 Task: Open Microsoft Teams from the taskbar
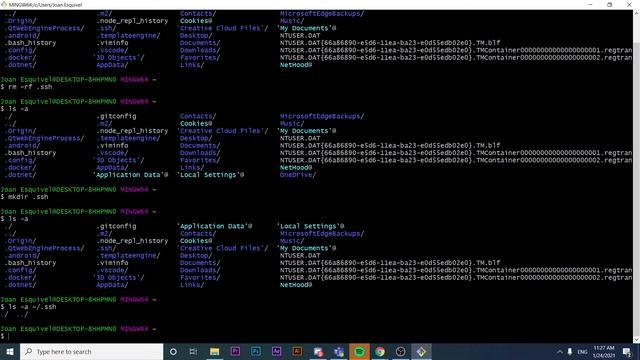tap(338, 351)
